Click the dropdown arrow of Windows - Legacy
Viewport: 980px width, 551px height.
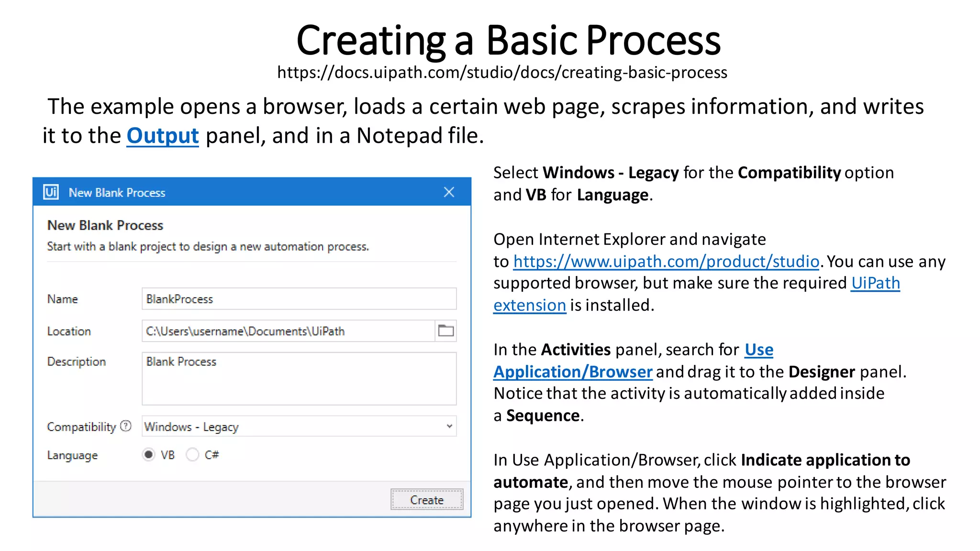(449, 426)
